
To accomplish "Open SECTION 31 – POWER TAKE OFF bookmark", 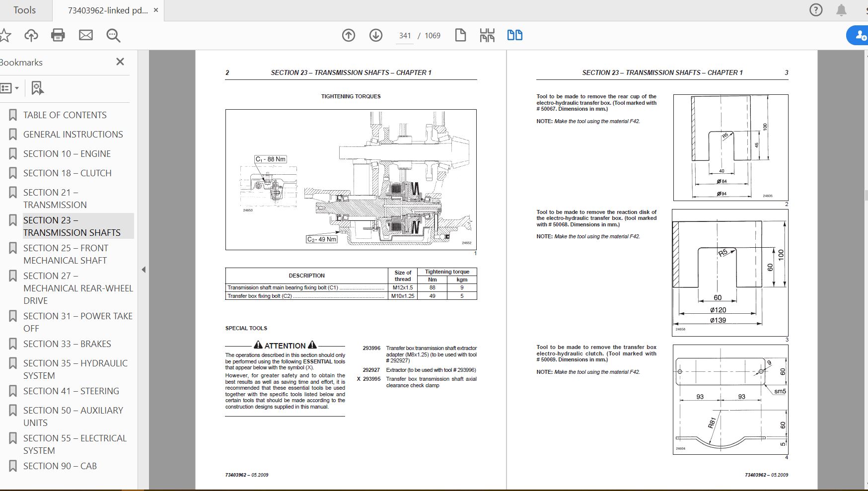I will click(x=77, y=322).
